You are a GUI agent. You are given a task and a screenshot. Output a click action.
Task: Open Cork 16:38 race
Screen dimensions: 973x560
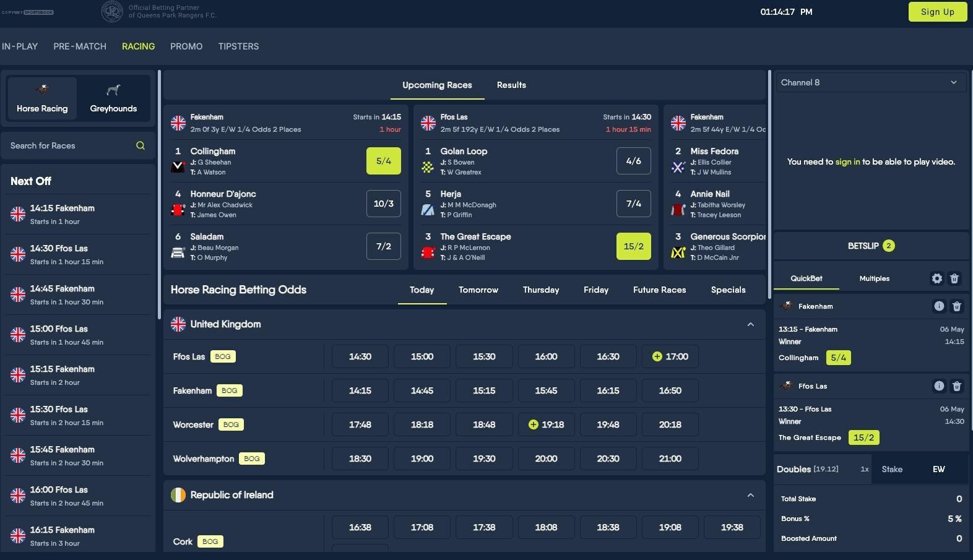pyautogui.click(x=360, y=527)
